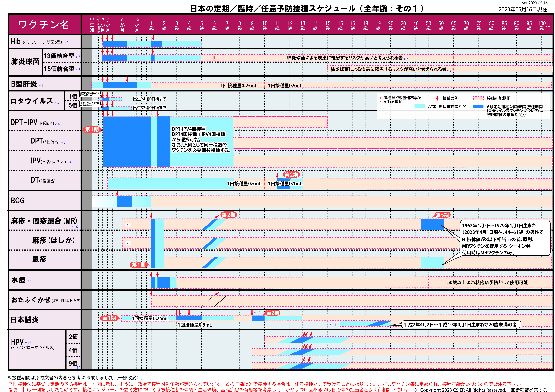Viewport: 555px width, 392px height.
Task: Click the date 2023年05月16日現在
Action: [x=523, y=9]
